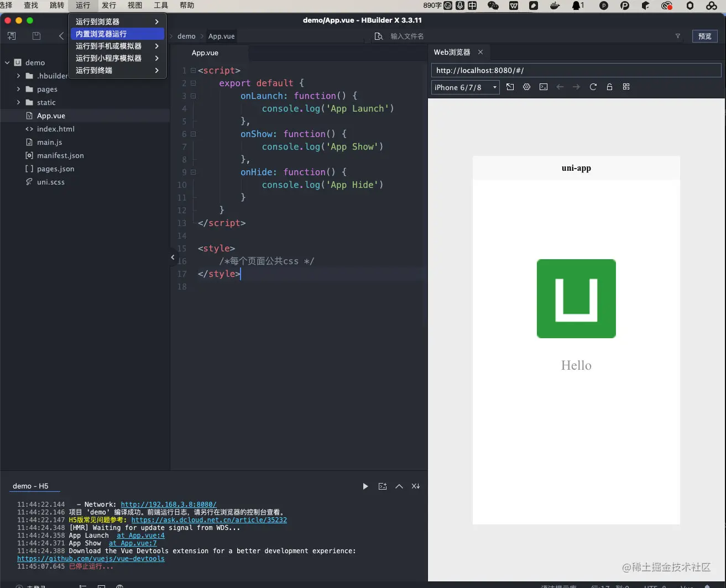Image resolution: width=726 pixels, height=588 pixels.
Task: Collapse console panel with up-caret icon
Action: (399, 486)
